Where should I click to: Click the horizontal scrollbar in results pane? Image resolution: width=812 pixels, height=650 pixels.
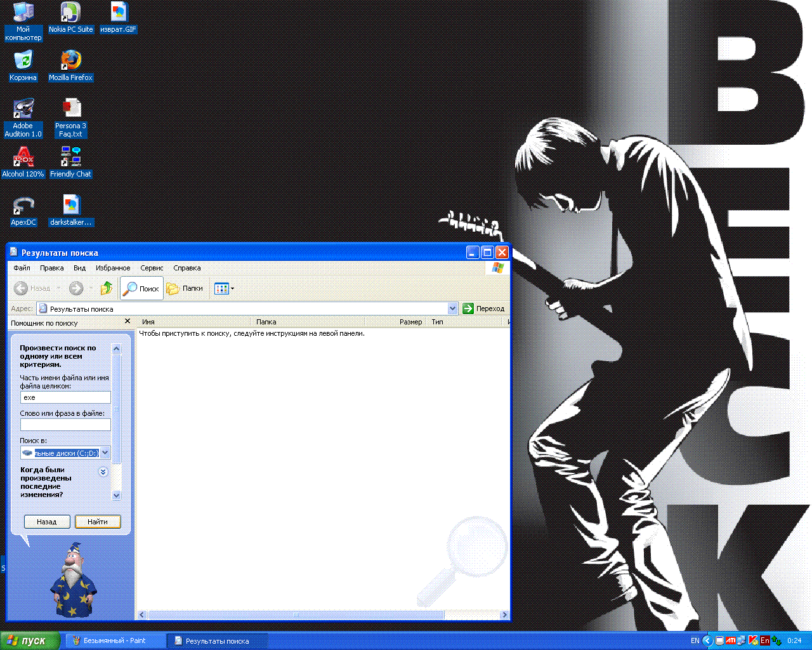tap(296, 614)
